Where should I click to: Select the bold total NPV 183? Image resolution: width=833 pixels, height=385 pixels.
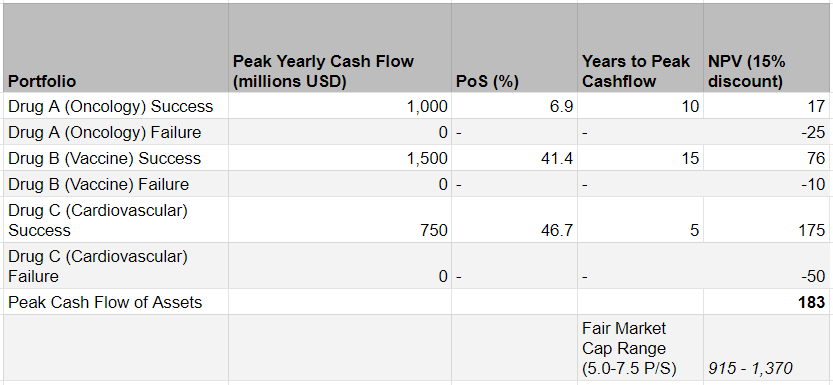point(768,302)
